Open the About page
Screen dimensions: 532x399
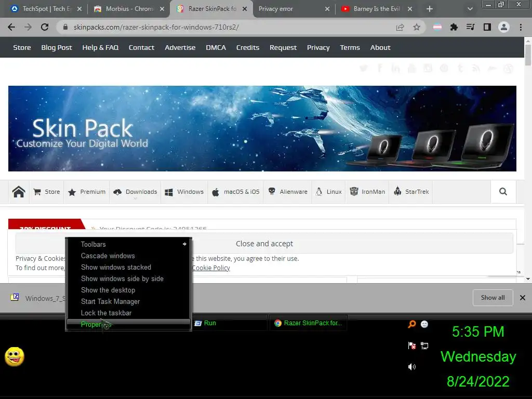[380, 47]
